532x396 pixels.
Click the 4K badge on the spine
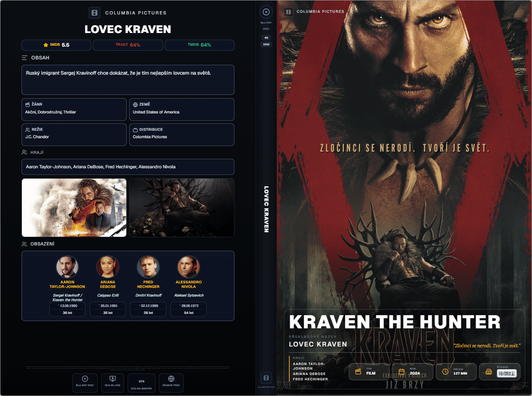pos(266,38)
